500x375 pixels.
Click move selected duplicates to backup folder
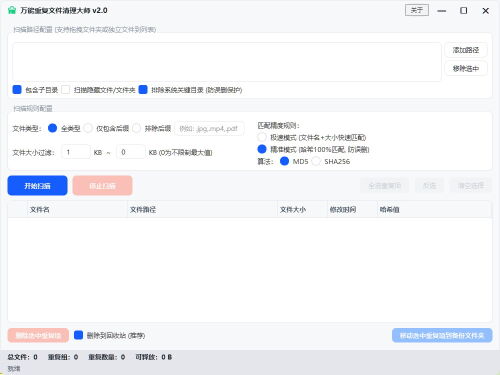click(442, 335)
